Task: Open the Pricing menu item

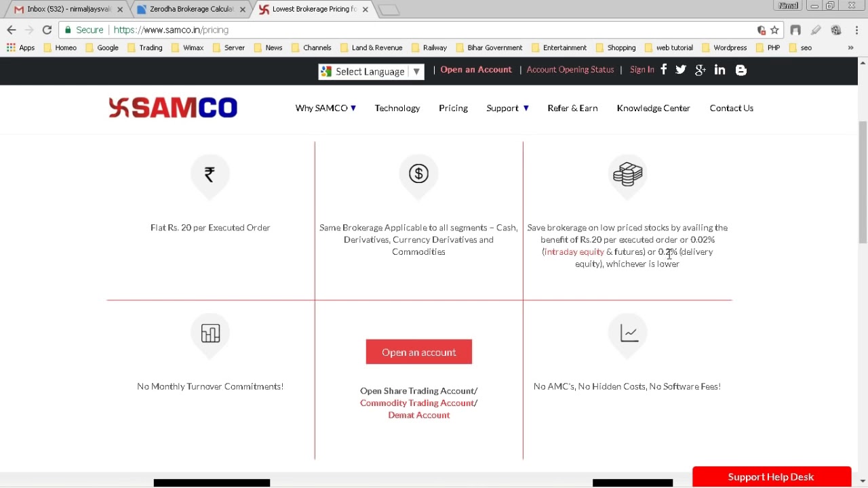Action: [x=453, y=108]
